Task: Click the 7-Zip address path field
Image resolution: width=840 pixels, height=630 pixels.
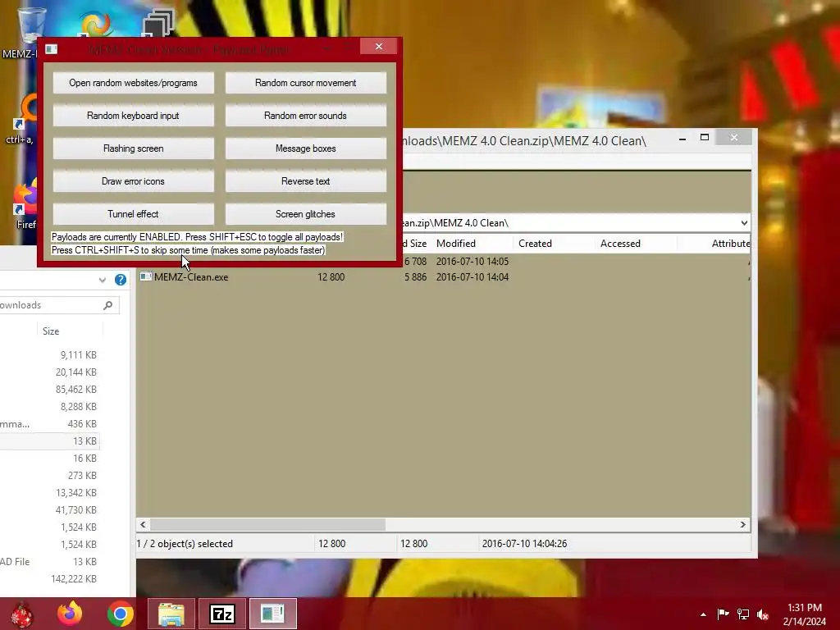Action: point(571,223)
